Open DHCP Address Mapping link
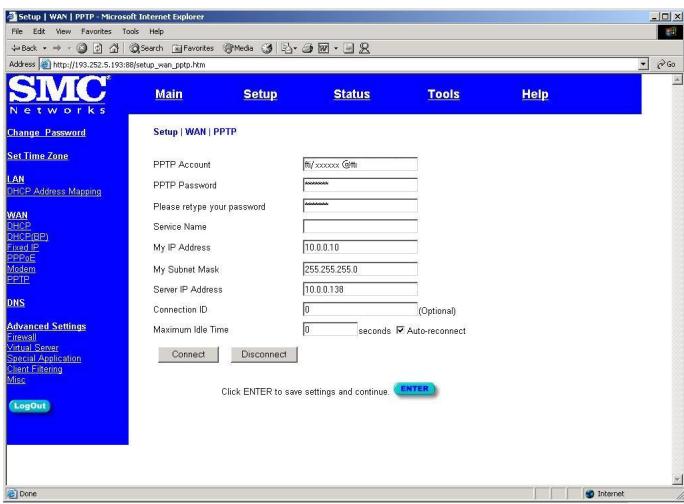This screenshot has height=504, width=684. click(x=54, y=191)
